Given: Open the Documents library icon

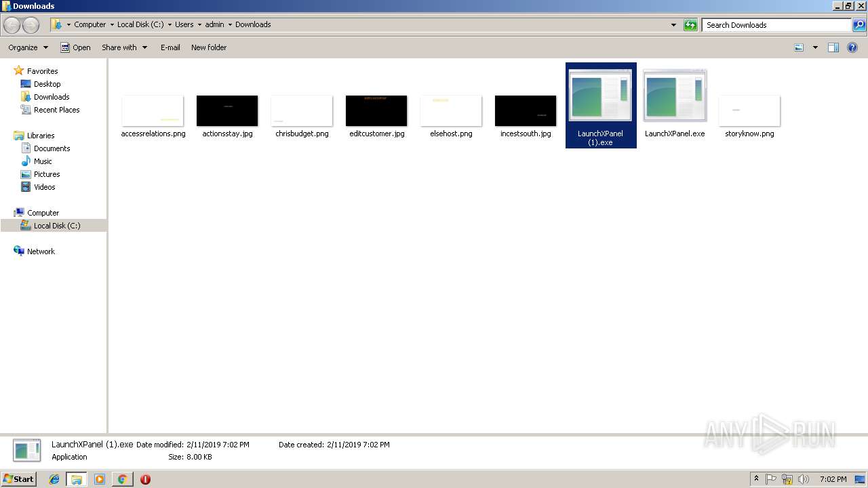Looking at the screenshot, I should [26, 148].
